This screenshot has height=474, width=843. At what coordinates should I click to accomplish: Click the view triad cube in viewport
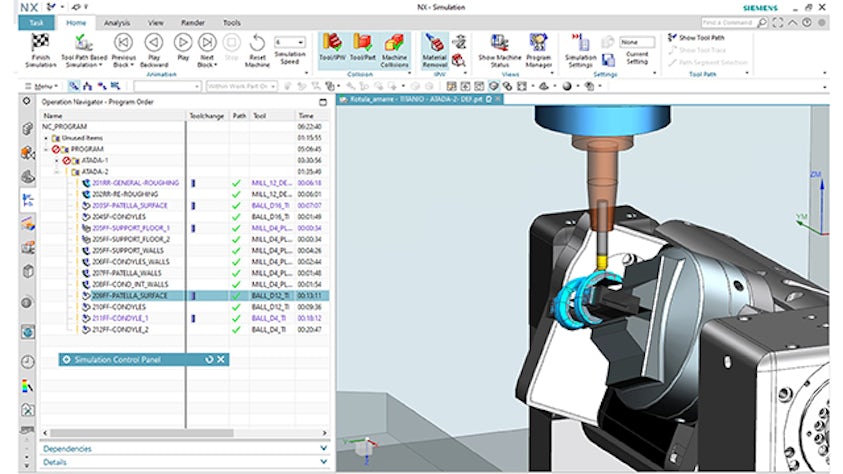367,447
